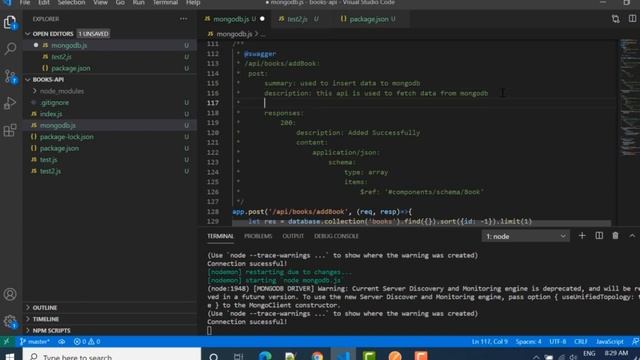Viewport: 640px width, 360px height.
Task: Collapse the Open Editors section
Action: click(28, 34)
